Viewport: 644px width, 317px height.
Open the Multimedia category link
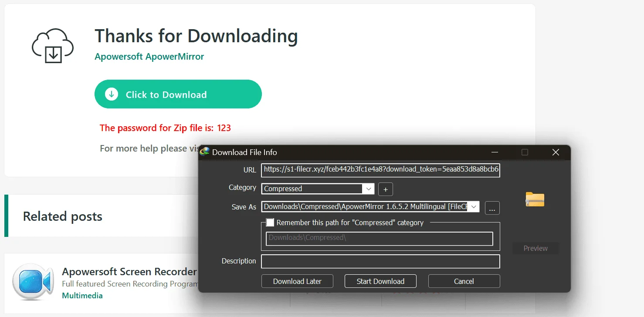82,296
